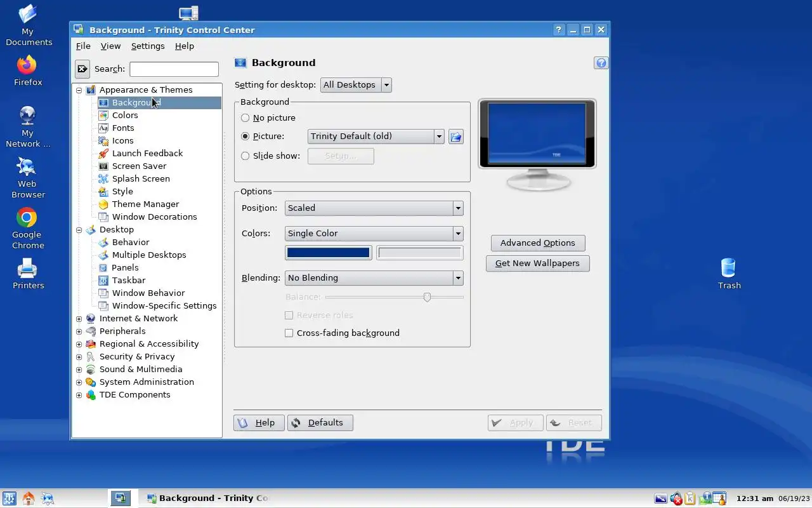Expand the Sound & Multimedia branch
The height and width of the screenshot is (508, 812).
coord(79,370)
